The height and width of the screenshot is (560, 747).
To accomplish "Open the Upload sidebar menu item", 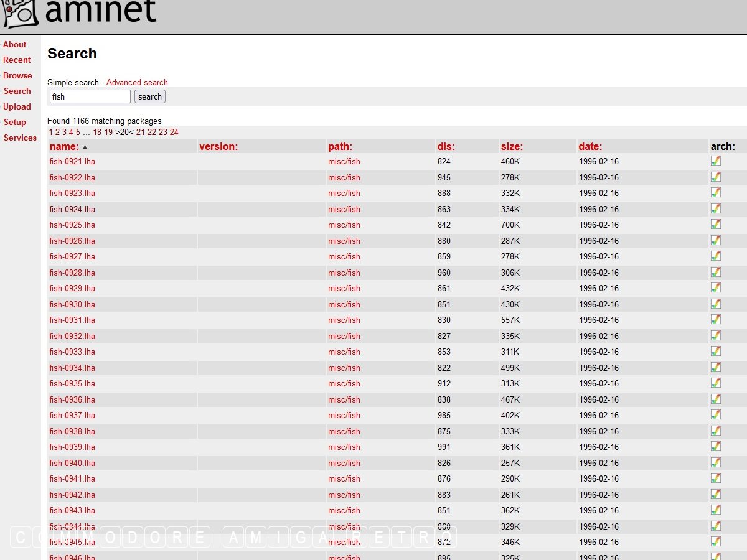I will tap(17, 106).
